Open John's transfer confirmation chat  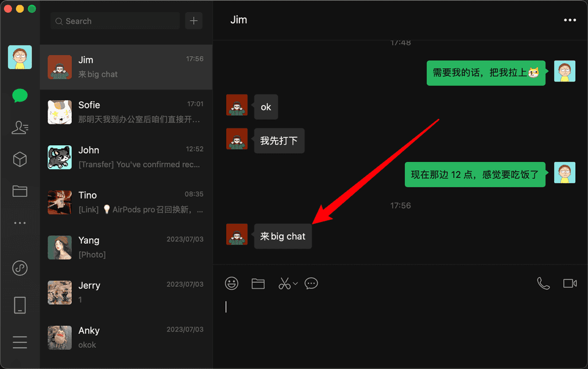126,157
